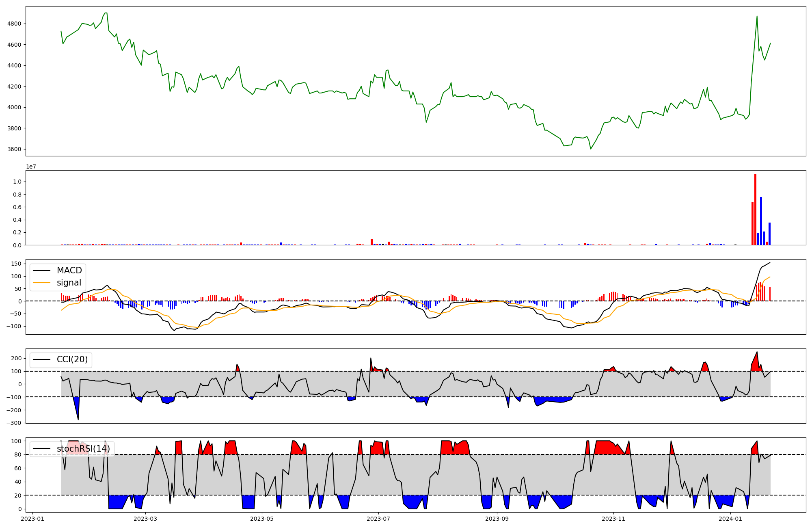Click the 2023-05 date tick label
This screenshot has width=812, height=528.
[x=262, y=519]
